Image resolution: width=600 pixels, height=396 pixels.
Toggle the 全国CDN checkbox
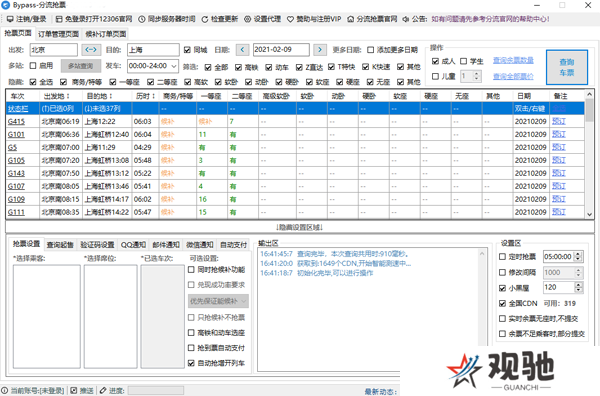click(502, 303)
